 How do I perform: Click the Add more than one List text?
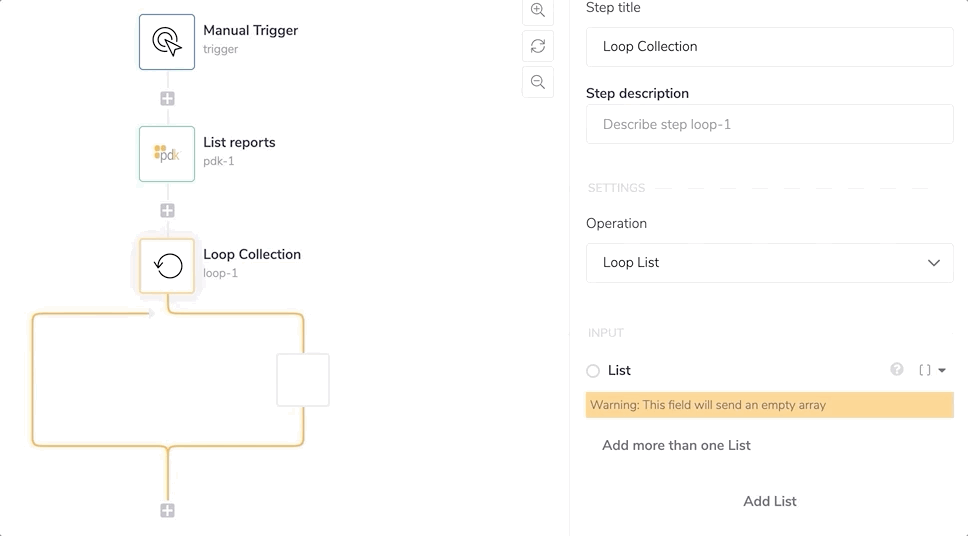676,445
